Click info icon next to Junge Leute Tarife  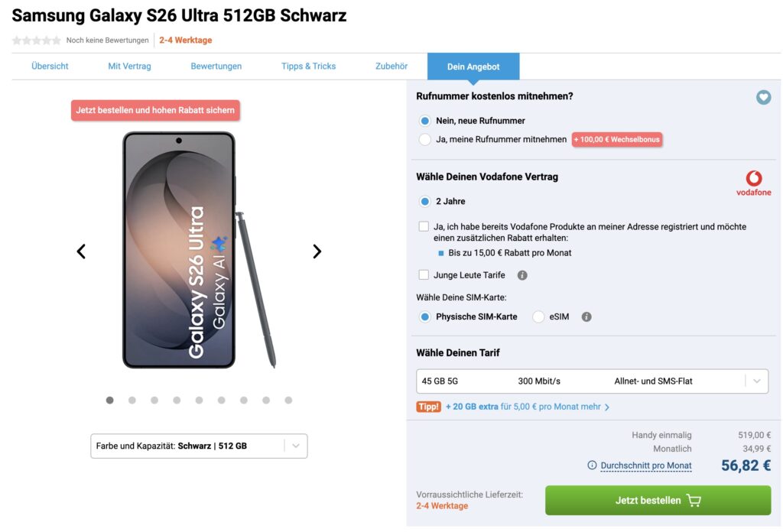point(522,275)
